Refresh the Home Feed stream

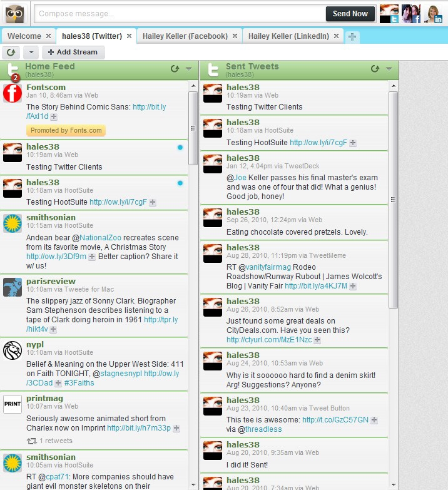[x=175, y=69]
